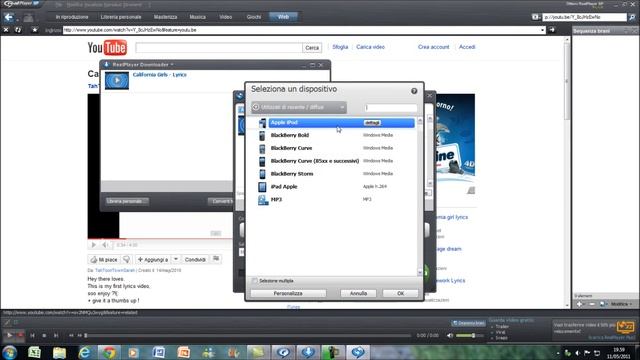This screenshot has width=640, height=360.
Task: Click the YouTube Cerca button
Action: click(x=312, y=48)
